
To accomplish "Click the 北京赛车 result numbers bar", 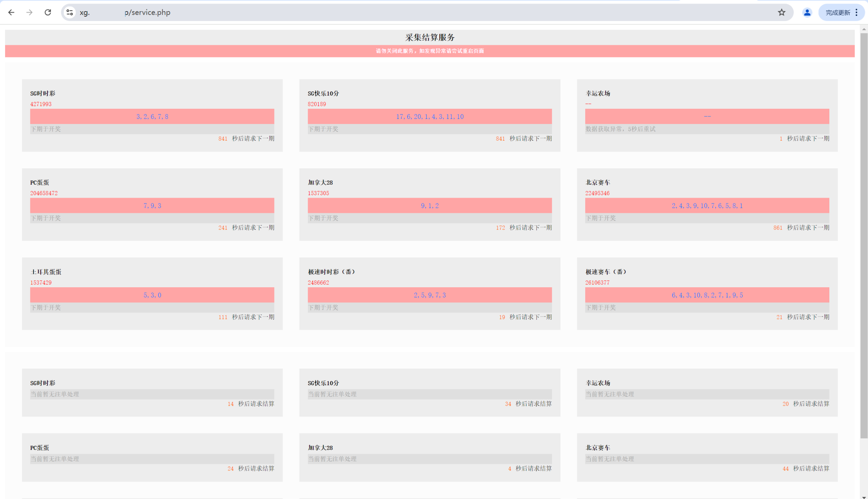I will click(x=707, y=206).
